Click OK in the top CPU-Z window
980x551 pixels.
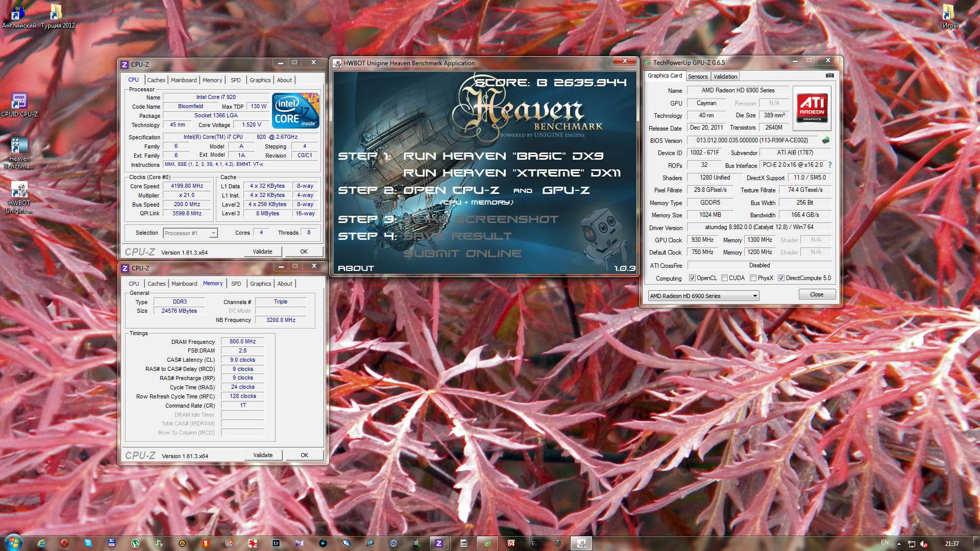[304, 252]
